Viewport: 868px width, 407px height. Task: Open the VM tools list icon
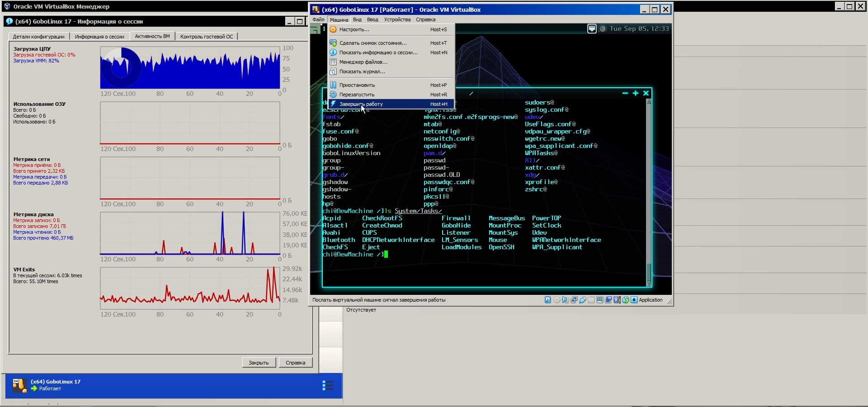coord(327,385)
